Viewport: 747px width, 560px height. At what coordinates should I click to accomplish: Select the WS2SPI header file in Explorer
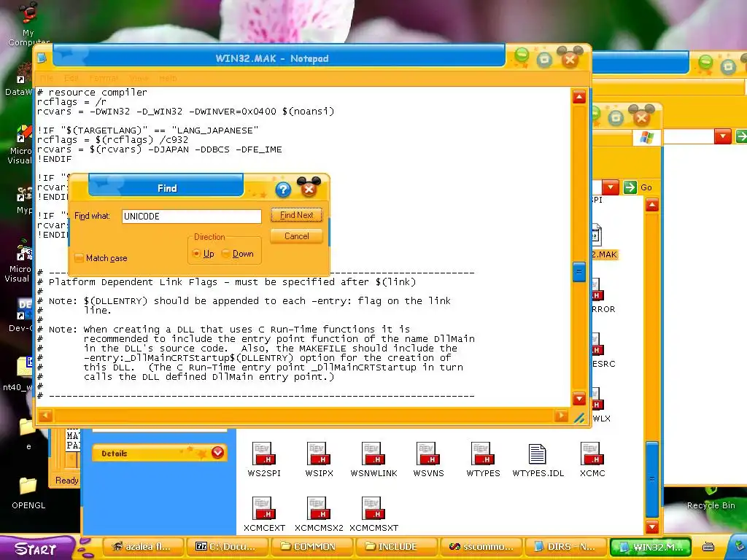(x=263, y=459)
